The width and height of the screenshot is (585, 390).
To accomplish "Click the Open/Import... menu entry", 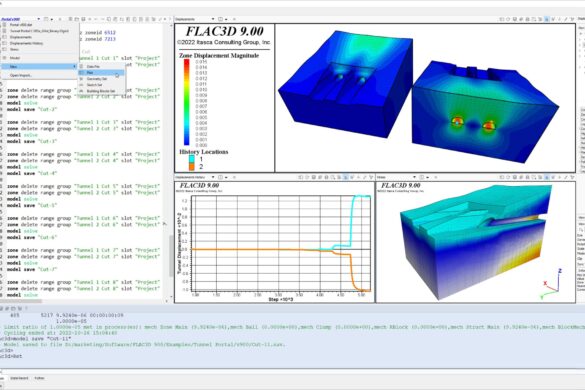I will (21, 75).
